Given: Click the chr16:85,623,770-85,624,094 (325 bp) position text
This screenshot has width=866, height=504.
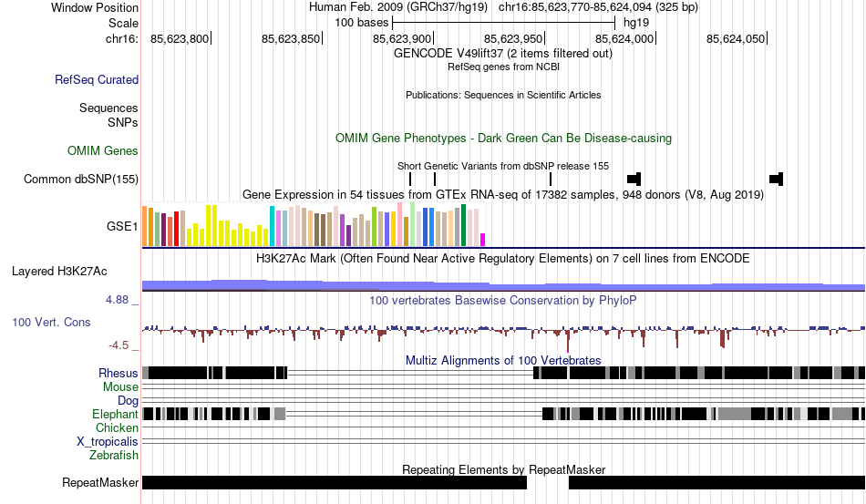Looking at the screenshot, I should (598, 7).
